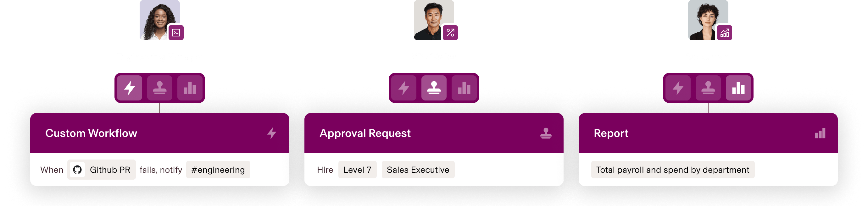Image resolution: width=868 pixels, height=206 pixels.
Task: Select the lightning bolt tab in first toolbar
Action: [x=129, y=88]
